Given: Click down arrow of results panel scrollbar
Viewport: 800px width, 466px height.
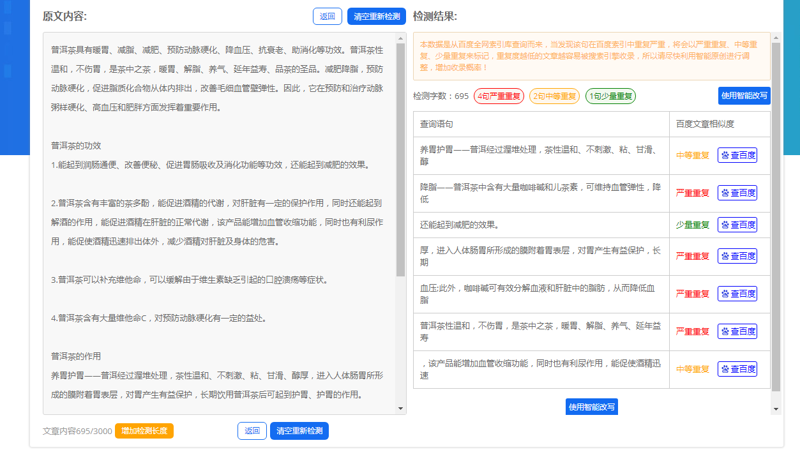Looking at the screenshot, I should [776, 409].
